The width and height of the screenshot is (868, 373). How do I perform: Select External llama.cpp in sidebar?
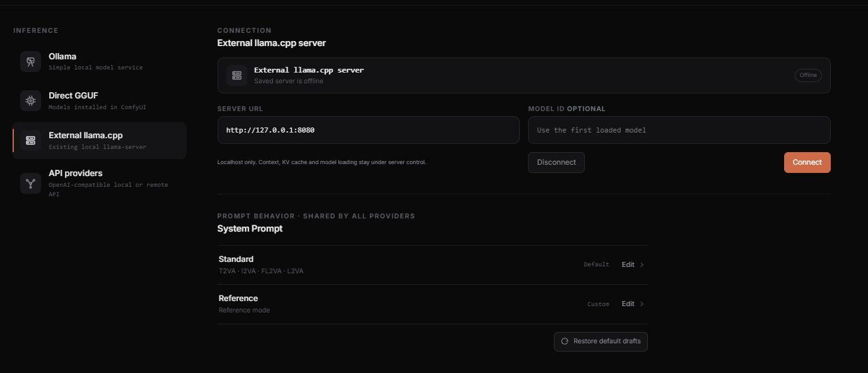point(100,140)
